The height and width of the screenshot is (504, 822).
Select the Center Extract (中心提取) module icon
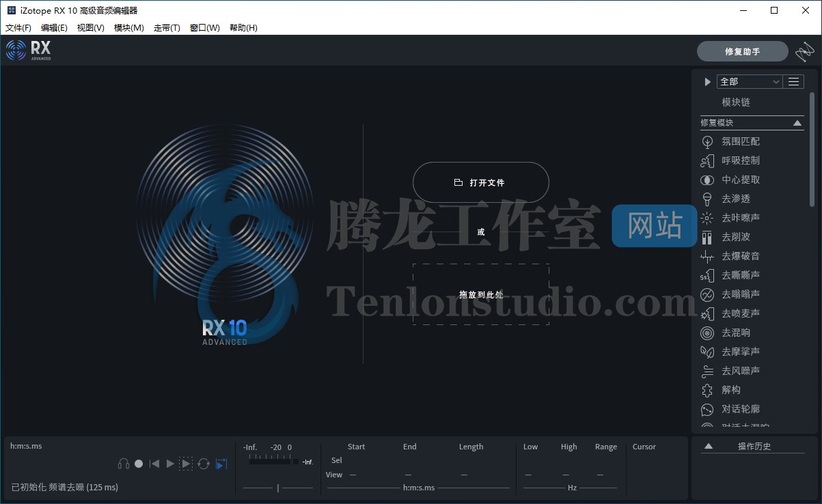click(x=707, y=180)
